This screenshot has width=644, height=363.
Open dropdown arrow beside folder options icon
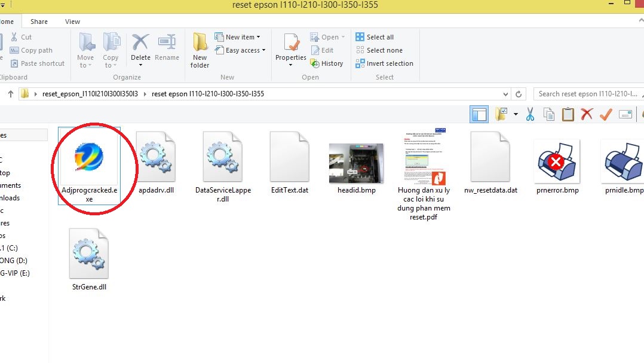pos(516,114)
